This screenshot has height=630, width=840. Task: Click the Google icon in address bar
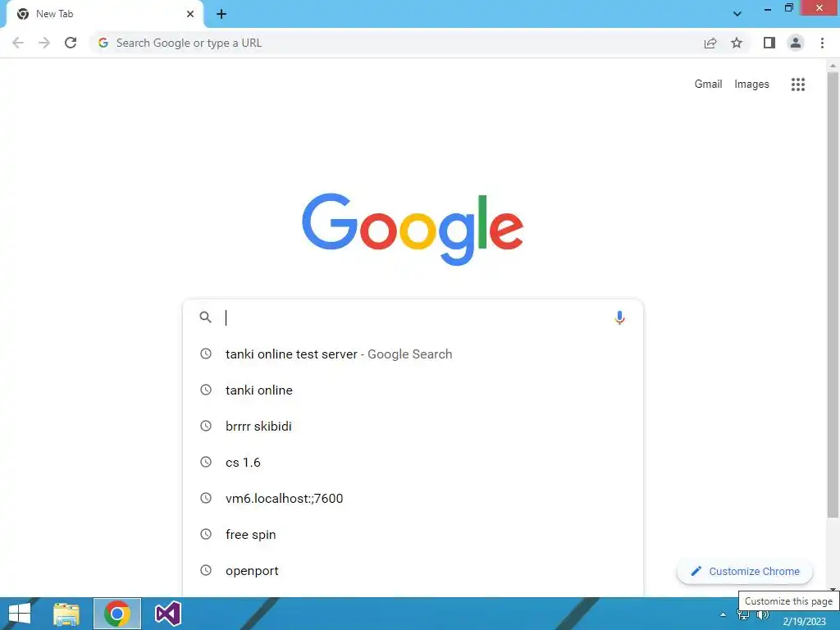(x=103, y=43)
